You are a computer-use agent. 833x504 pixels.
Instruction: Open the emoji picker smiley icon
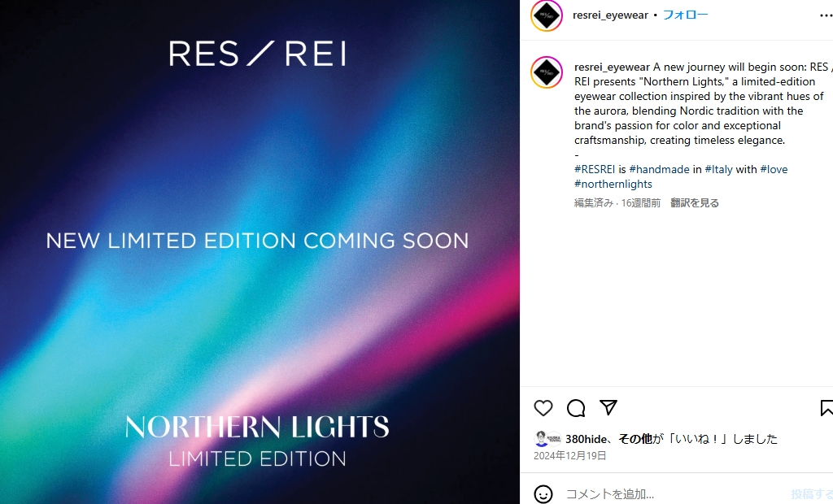[x=543, y=494]
